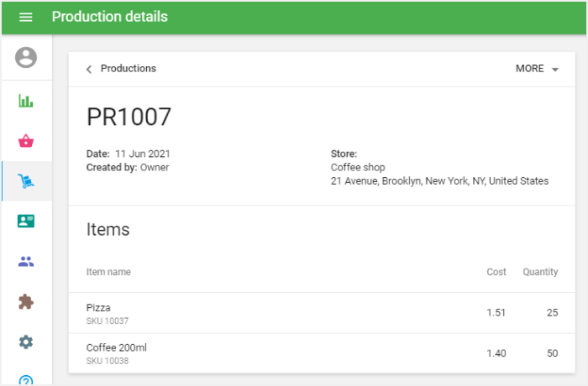Open the user account profile icon
The width and height of the screenshot is (588, 386).
26,57
